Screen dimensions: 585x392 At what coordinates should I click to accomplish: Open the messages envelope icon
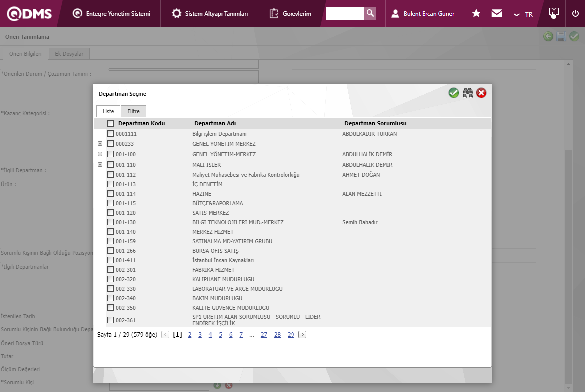[496, 13]
